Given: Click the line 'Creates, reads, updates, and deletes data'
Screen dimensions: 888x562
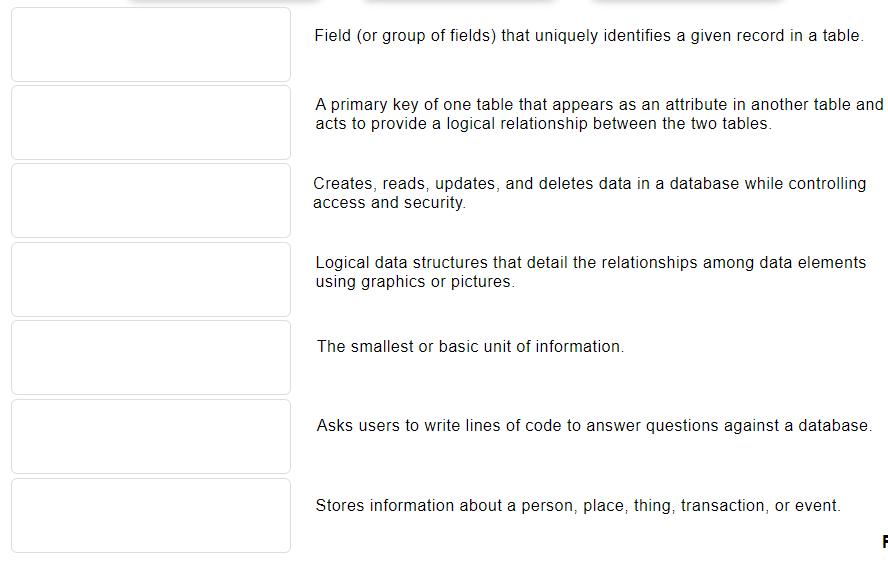Looking at the screenshot, I should pyautogui.click(x=590, y=184).
